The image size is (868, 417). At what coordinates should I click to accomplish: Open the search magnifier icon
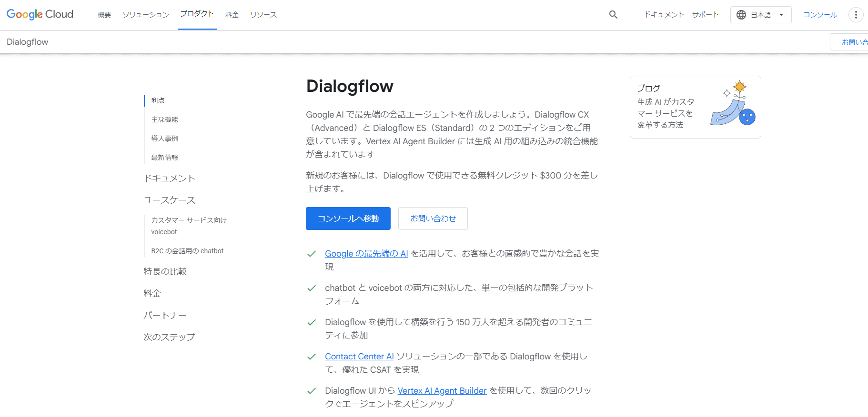[x=613, y=15]
